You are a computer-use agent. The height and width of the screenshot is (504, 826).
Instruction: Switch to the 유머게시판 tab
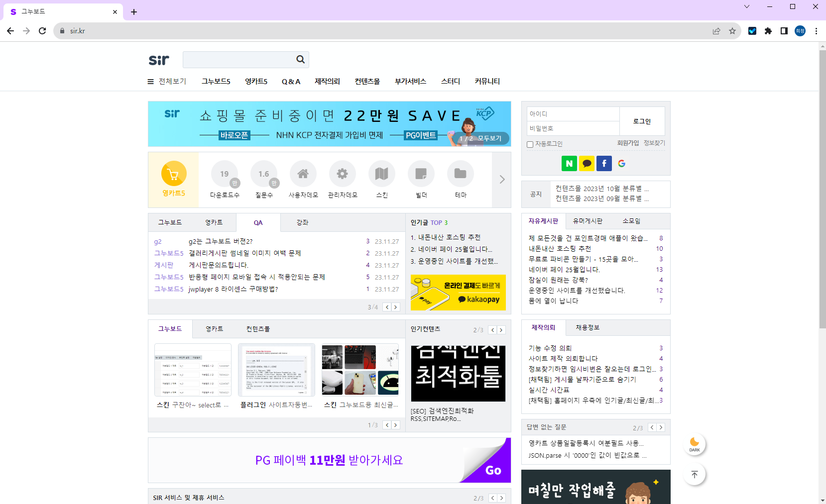tap(588, 221)
